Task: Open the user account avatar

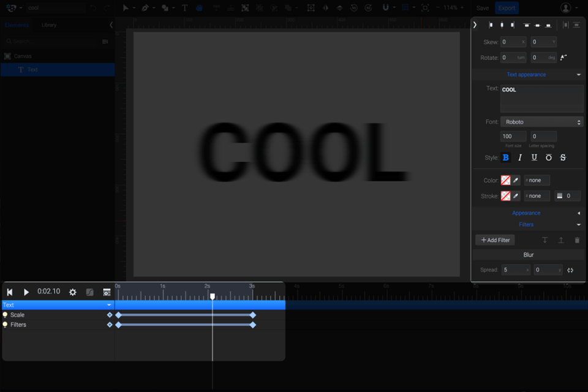Action: [565, 7]
